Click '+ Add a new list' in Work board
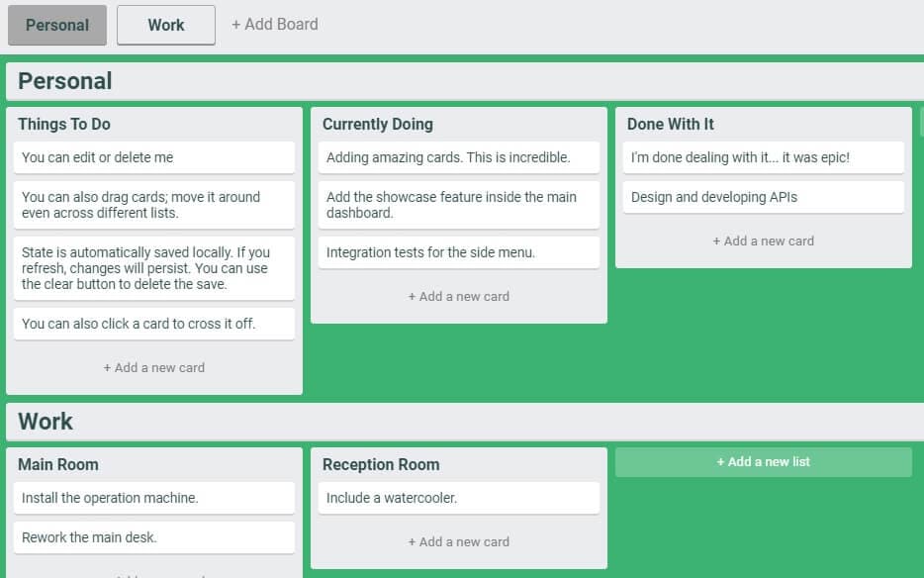Image resolution: width=924 pixels, height=578 pixels. tap(764, 462)
